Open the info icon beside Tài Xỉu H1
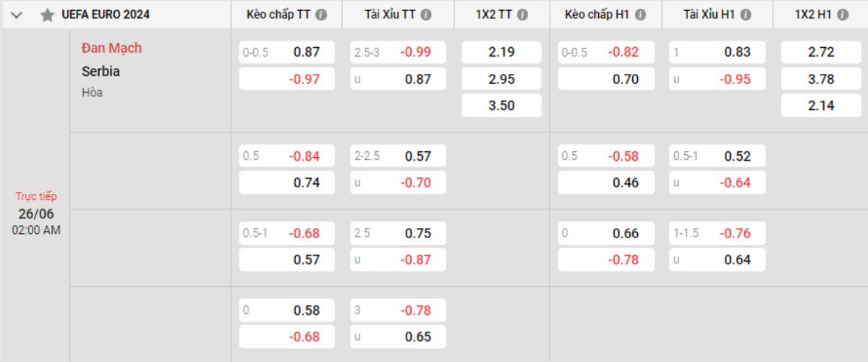Image resolution: width=868 pixels, height=362 pixels. click(x=745, y=14)
